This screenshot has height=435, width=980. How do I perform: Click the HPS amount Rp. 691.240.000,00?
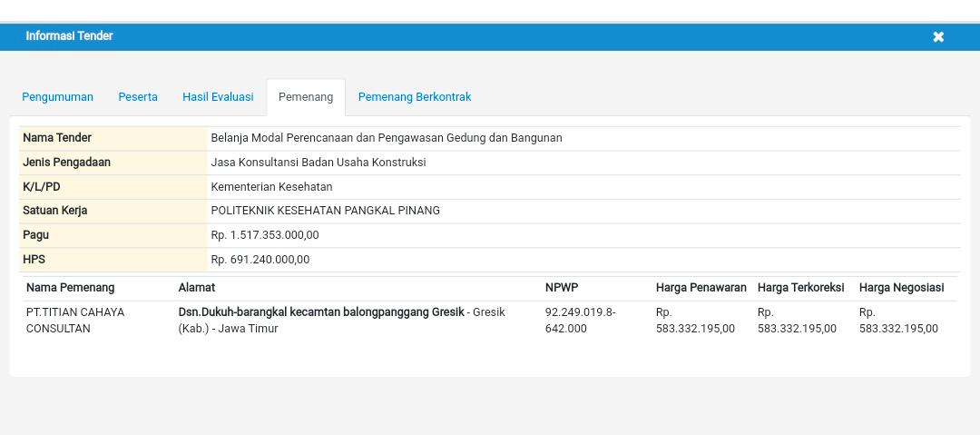pyautogui.click(x=260, y=259)
